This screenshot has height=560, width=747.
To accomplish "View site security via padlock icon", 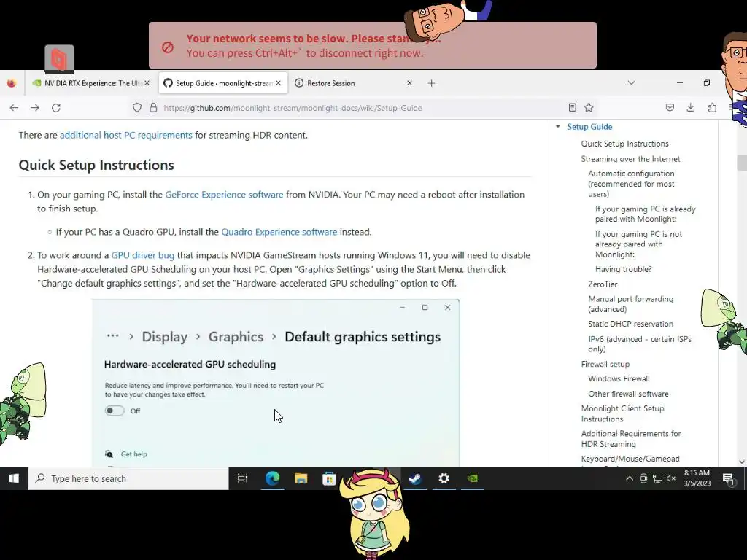I will [153, 108].
